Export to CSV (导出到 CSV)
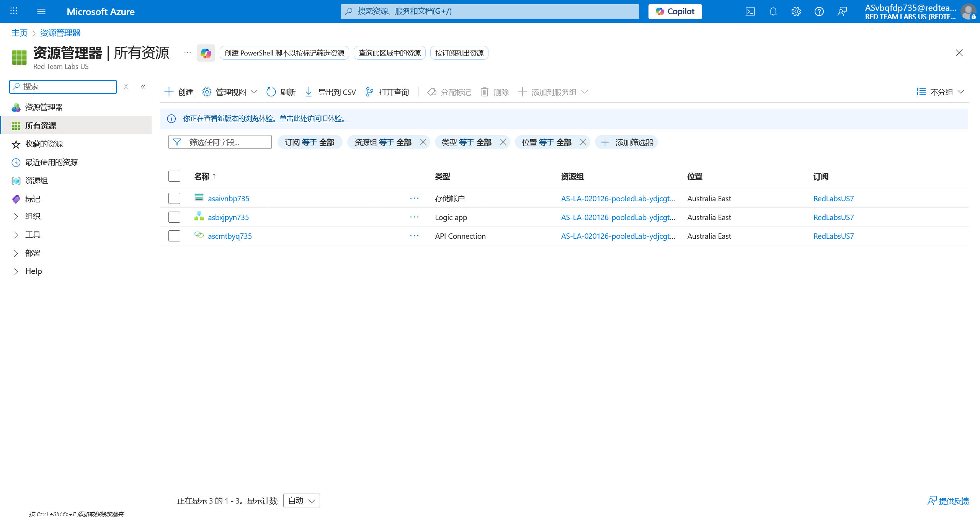The height and width of the screenshot is (520, 980). point(331,92)
